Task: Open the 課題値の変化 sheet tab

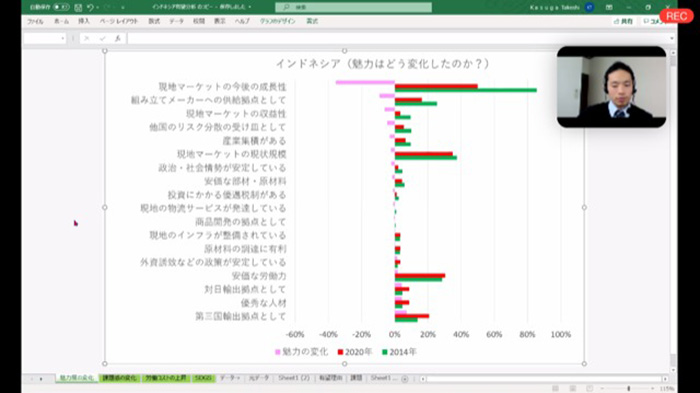Action: 120,378
